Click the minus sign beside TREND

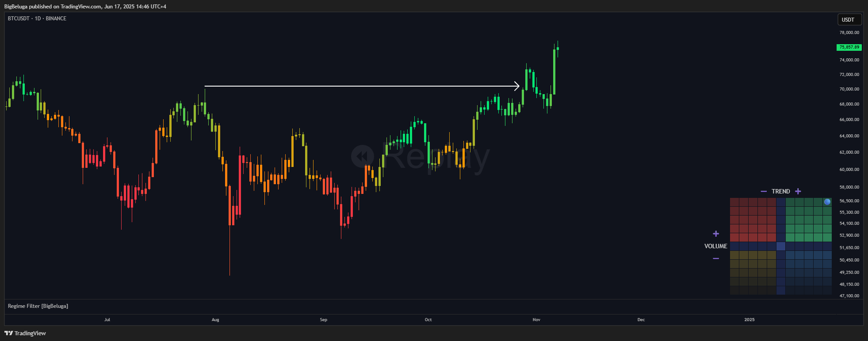[764, 191]
